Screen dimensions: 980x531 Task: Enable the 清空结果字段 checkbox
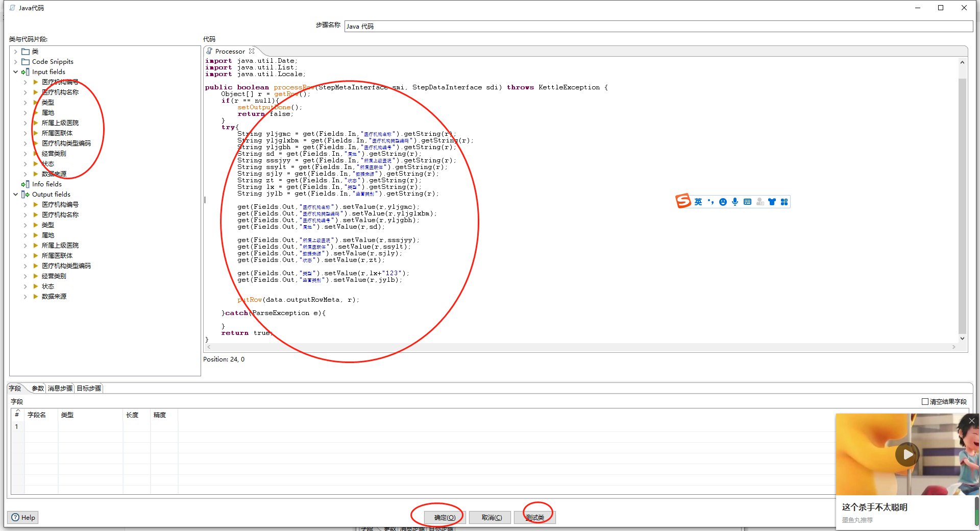925,402
